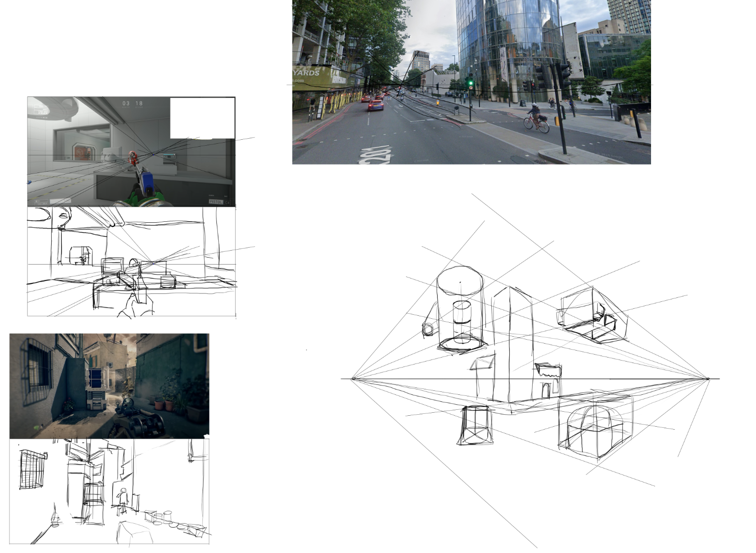Click the PISTOL weapon label in game HUD
The width and height of the screenshot is (756, 553).
pyautogui.click(x=216, y=202)
